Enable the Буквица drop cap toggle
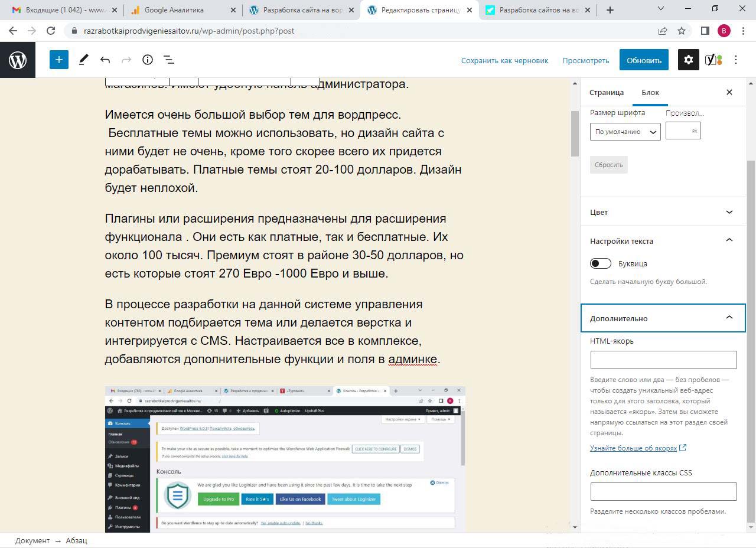The image size is (756, 548). point(601,263)
